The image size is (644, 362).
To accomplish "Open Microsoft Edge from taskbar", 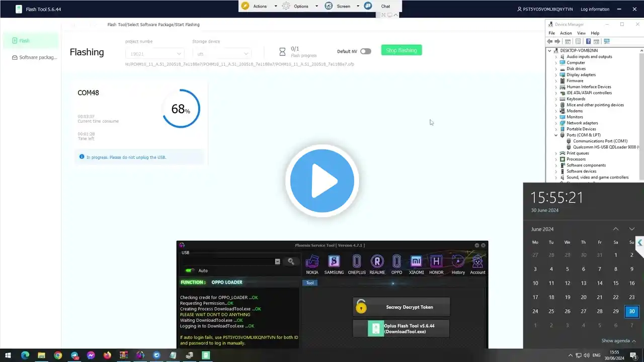I will click(x=25, y=355).
